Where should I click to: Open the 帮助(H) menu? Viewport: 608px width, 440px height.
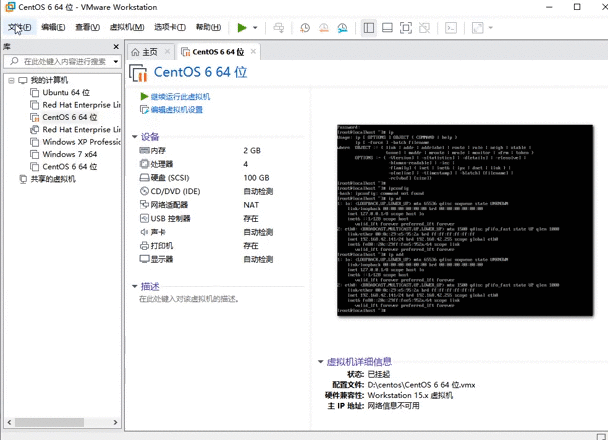208,27
